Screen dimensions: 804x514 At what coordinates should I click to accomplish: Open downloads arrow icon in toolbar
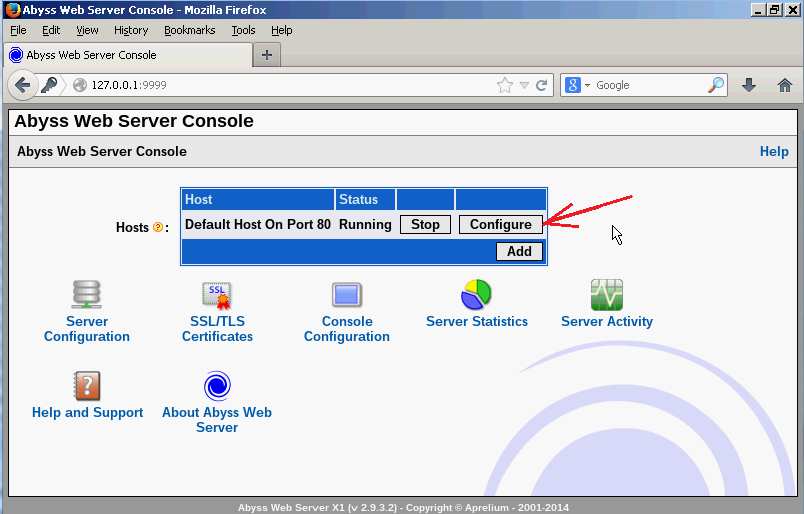[749, 85]
